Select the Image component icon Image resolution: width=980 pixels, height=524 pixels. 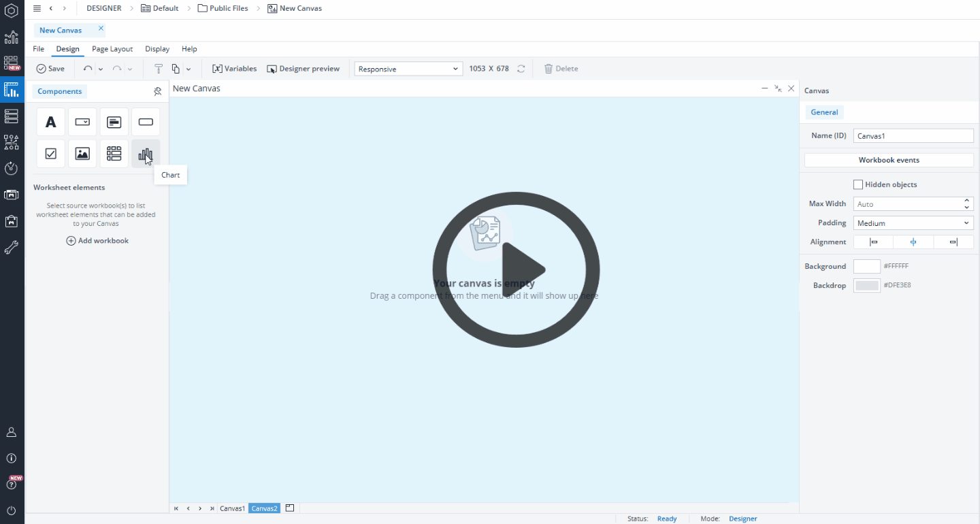pyautogui.click(x=82, y=154)
